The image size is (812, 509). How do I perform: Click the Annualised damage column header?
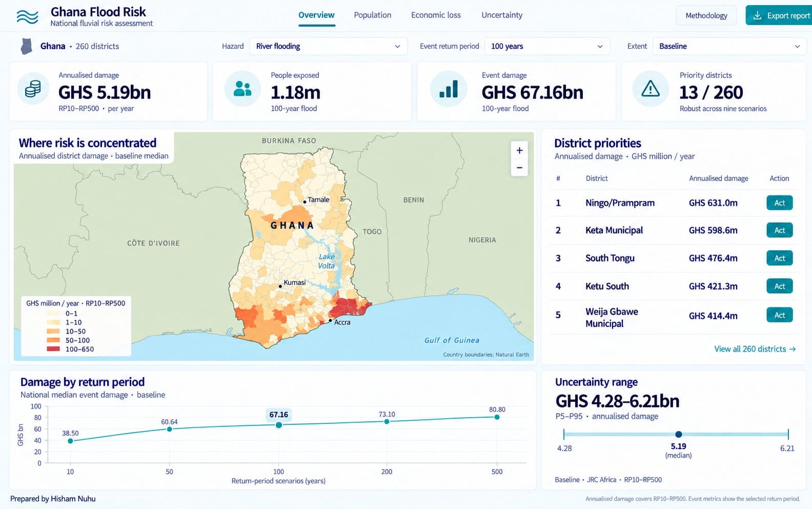click(718, 178)
